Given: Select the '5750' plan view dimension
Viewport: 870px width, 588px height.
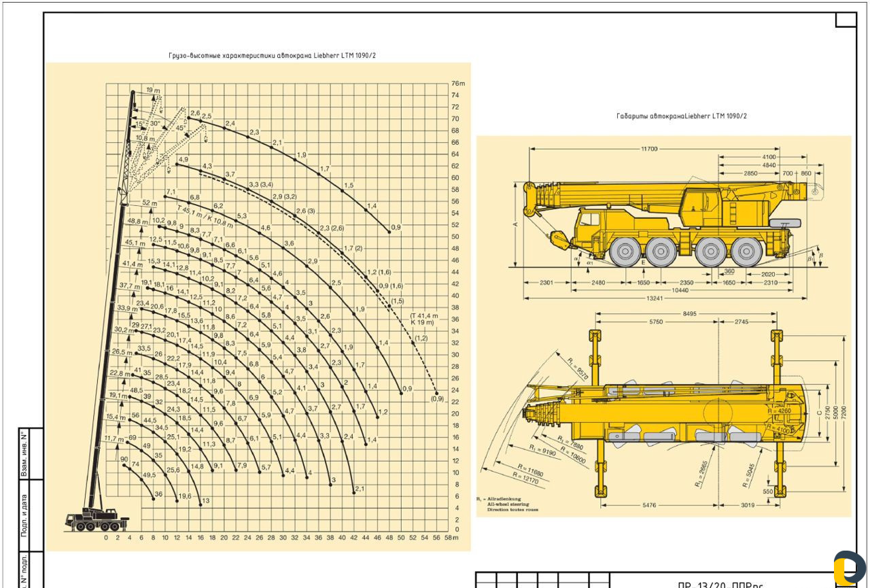Looking at the screenshot, I should pyautogui.click(x=656, y=322).
